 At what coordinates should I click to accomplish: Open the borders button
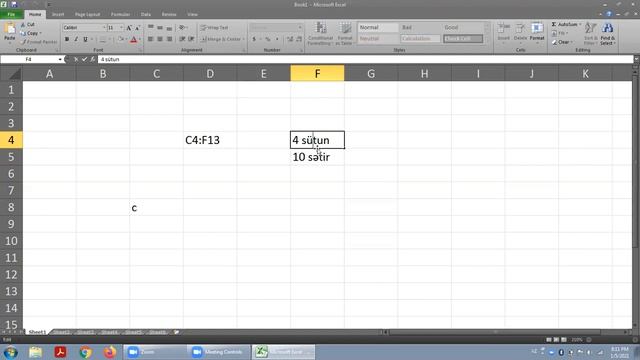click(102, 40)
